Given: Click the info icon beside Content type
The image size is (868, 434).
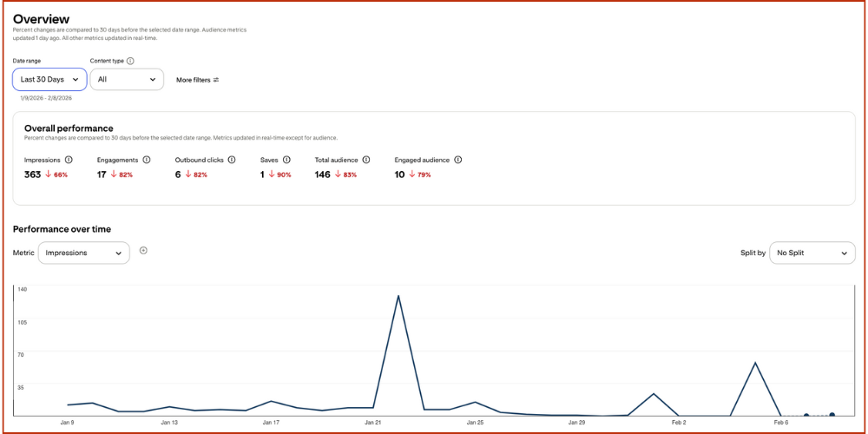Looking at the screenshot, I should click(x=130, y=61).
